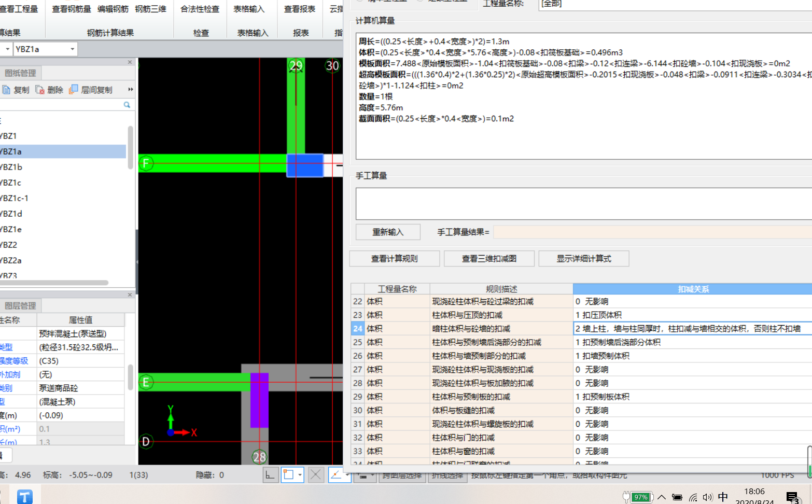Open 表格输入 in the ribbon

(249, 9)
